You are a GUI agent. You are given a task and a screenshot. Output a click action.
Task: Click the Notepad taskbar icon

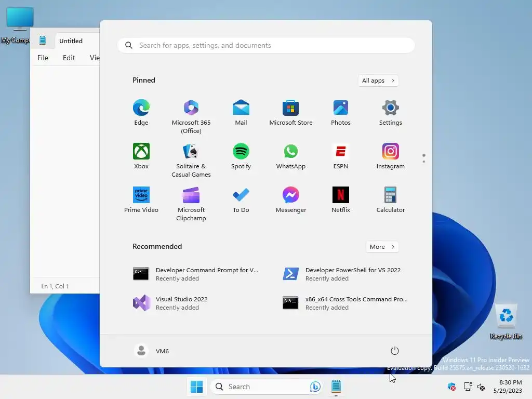(x=336, y=387)
